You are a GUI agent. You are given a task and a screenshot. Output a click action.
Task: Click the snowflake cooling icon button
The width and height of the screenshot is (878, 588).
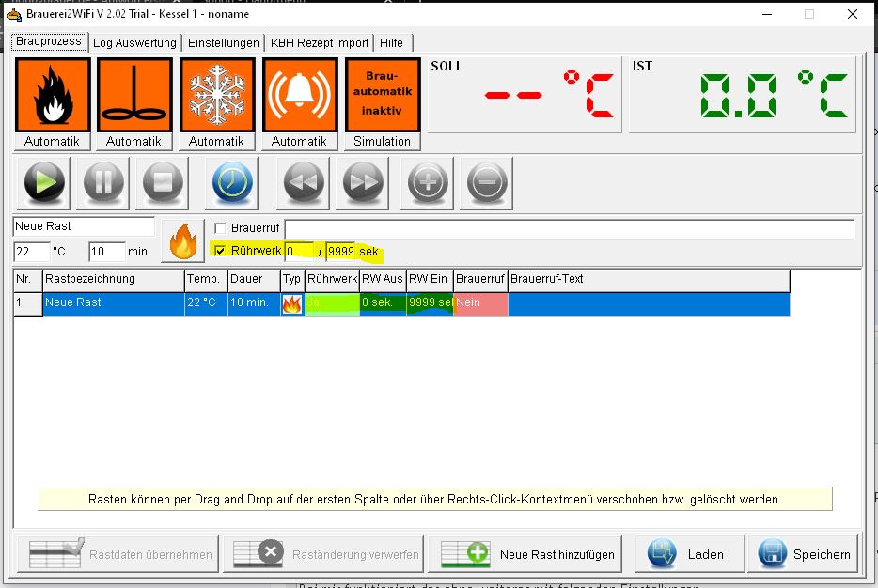216,95
